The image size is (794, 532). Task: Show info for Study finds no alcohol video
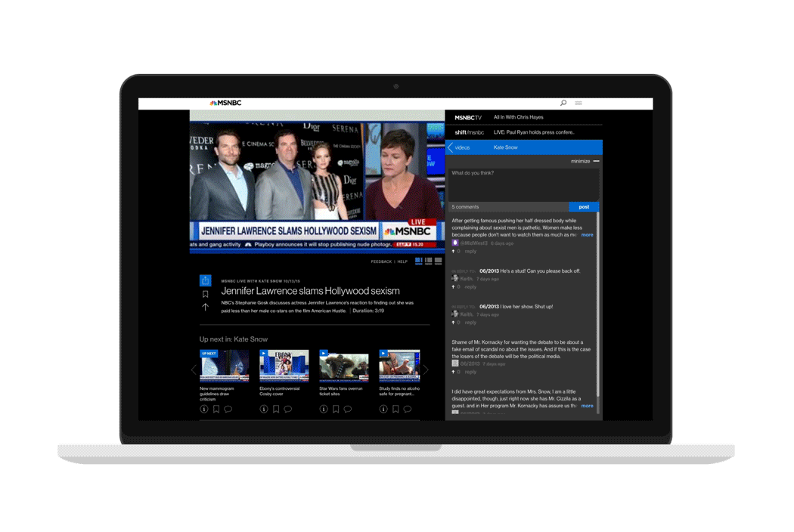click(x=383, y=409)
